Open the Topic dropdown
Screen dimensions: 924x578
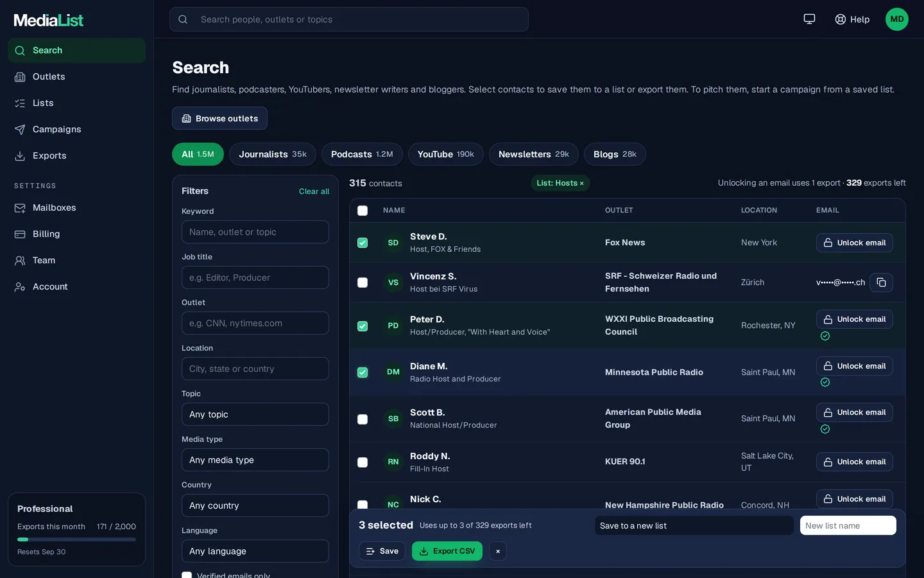(255, 414)
